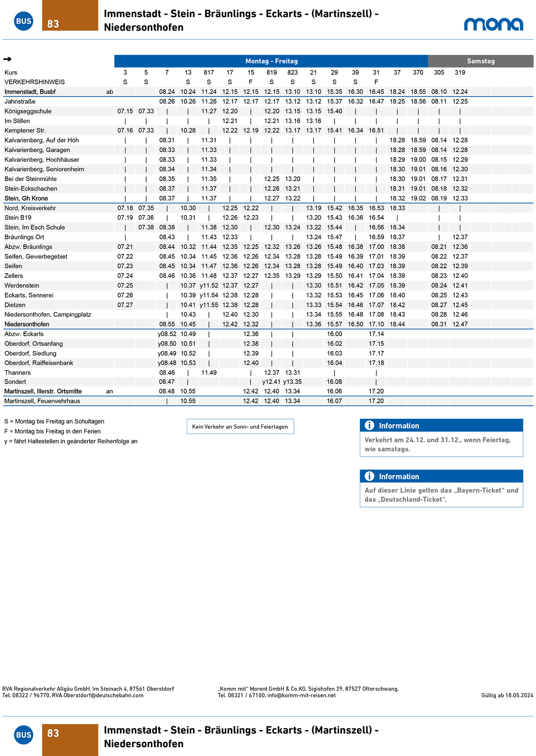Select 'Nord, Kreisverkehr' stop label

click(30, 208)
